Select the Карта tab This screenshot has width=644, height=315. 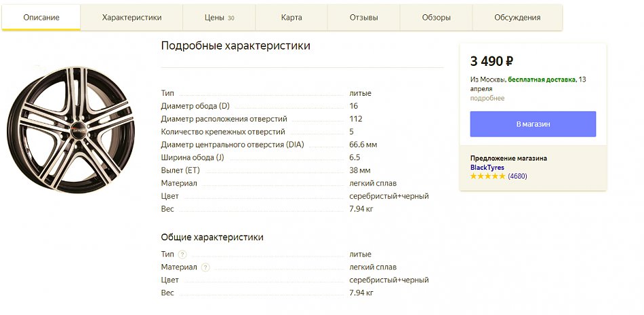pos(291,18)
